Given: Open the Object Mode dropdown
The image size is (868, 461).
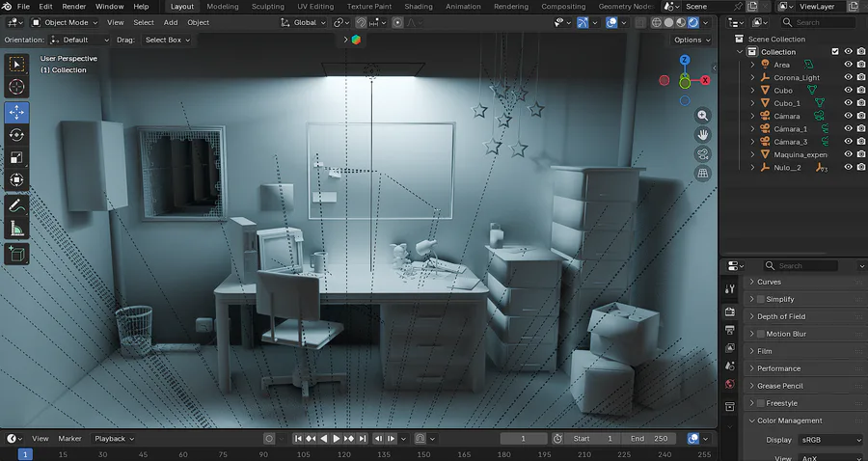Looking at the screenshot, I should [x=66, y=23].
